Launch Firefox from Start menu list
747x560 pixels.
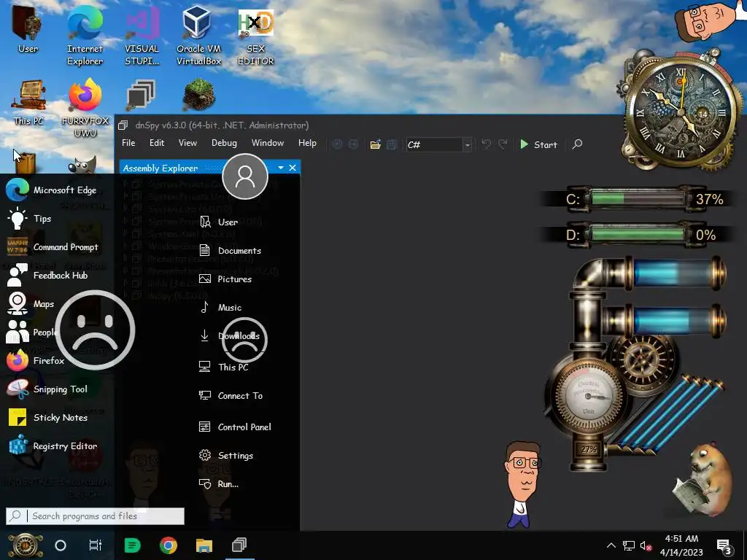(x=35, y=360)
